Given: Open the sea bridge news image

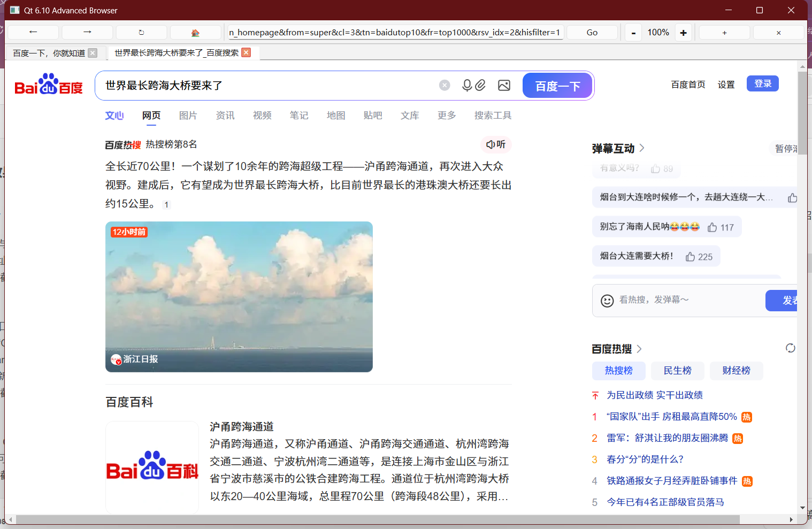Looking at the screenshot, I should (x=239, y=297).
